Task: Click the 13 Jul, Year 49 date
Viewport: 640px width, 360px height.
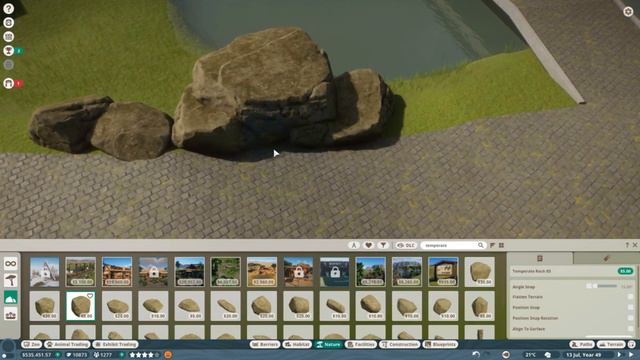Action: 584,355
